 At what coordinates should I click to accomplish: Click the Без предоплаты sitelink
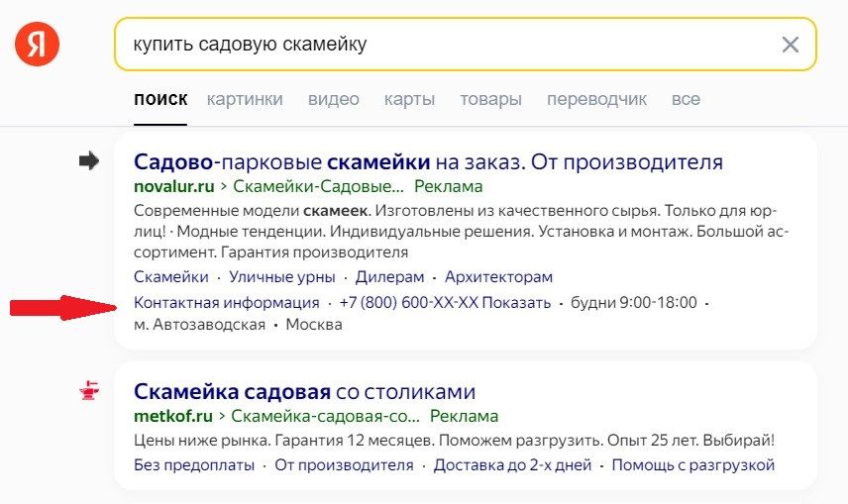click(x=194, y=465)
